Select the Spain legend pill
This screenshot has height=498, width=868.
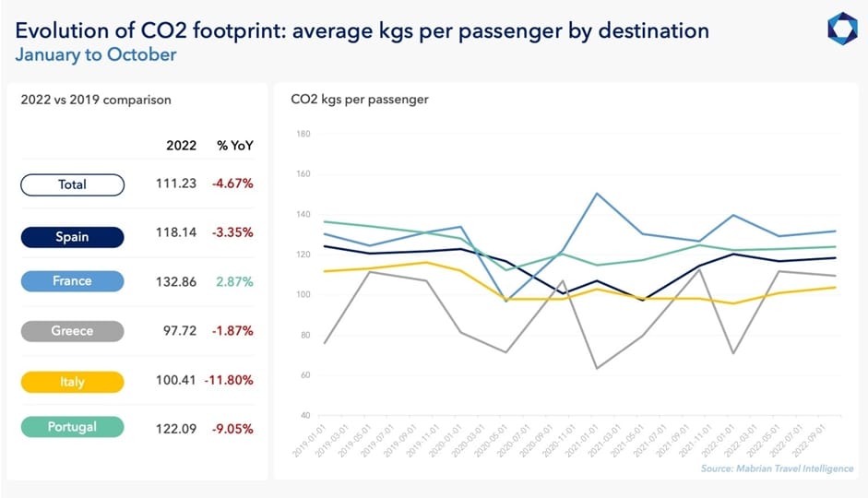(72, 237)
